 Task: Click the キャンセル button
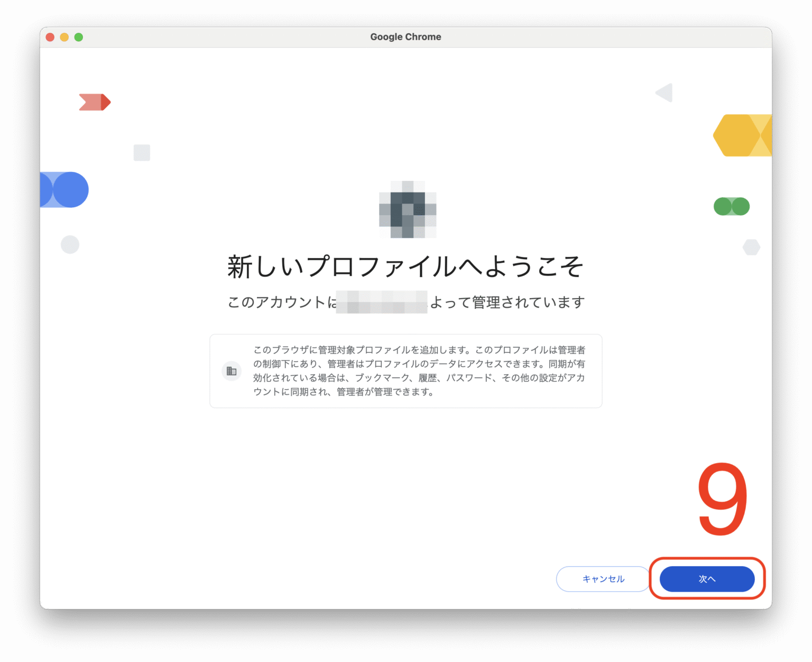(603, 579)
